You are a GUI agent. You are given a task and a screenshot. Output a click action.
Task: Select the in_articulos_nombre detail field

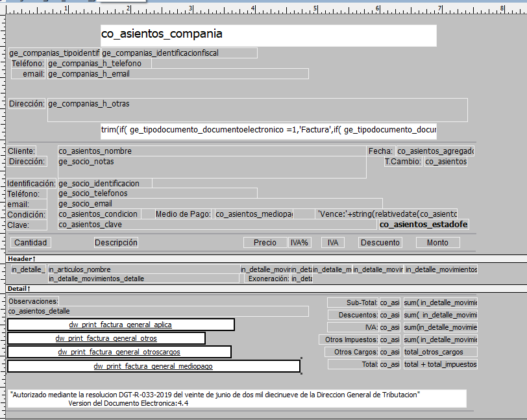[x=143, y=269]
